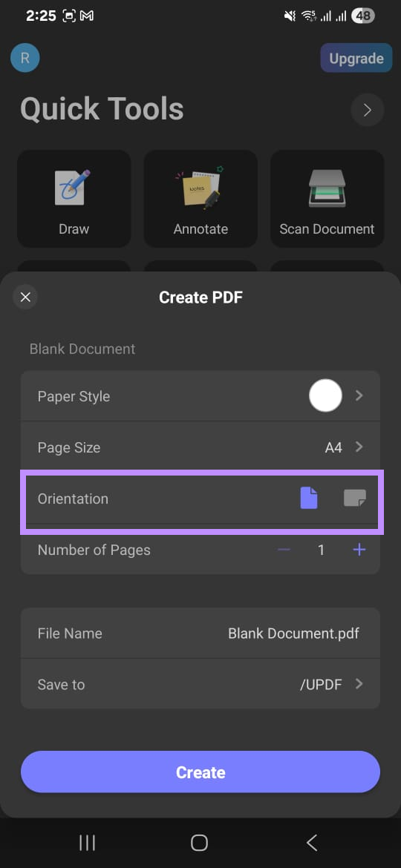This screenshot has width=401, height=868.
Task: Tap the muted sound status icon
Action: point(290,16)
